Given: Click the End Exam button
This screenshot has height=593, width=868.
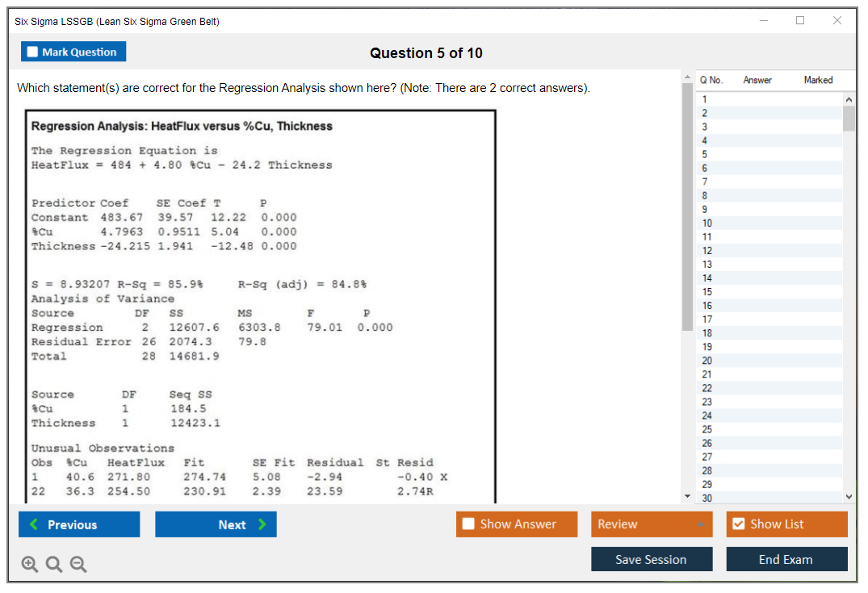Looking at the screenshot, I should (786, 559).
